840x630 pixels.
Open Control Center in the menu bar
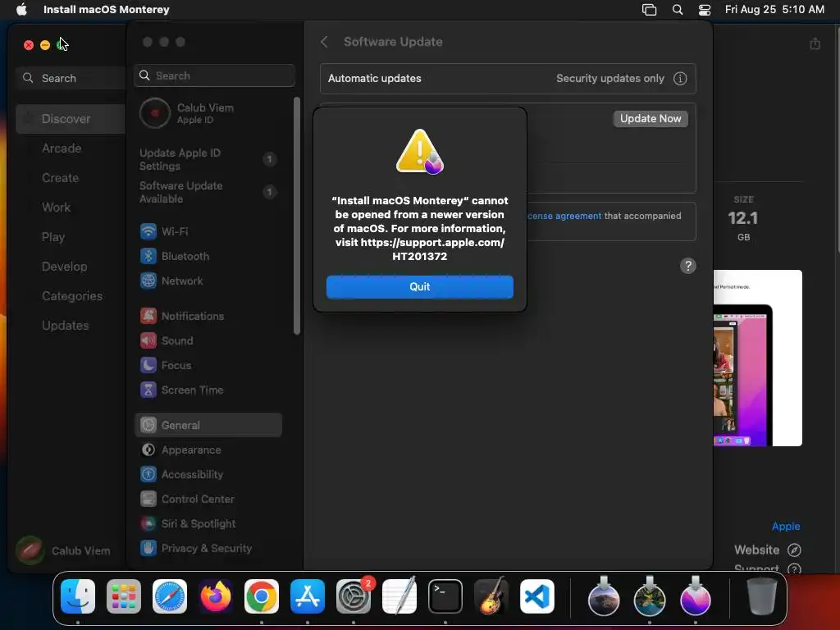(x=705, y=9)
